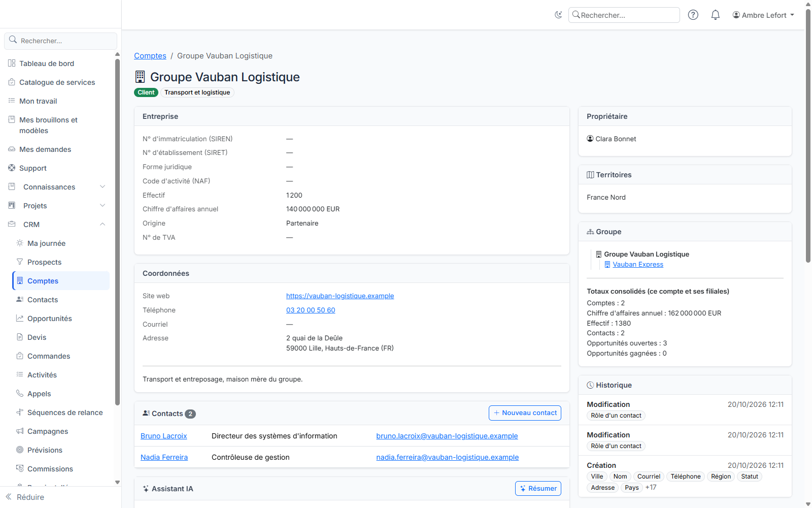Viewport: 812px width, 508px height.
Task: Click the Activités list icon
Action: click(x=20, y=375)
